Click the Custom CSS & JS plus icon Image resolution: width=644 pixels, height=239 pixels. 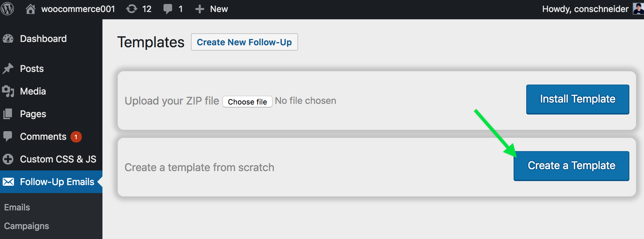[8, 159]
